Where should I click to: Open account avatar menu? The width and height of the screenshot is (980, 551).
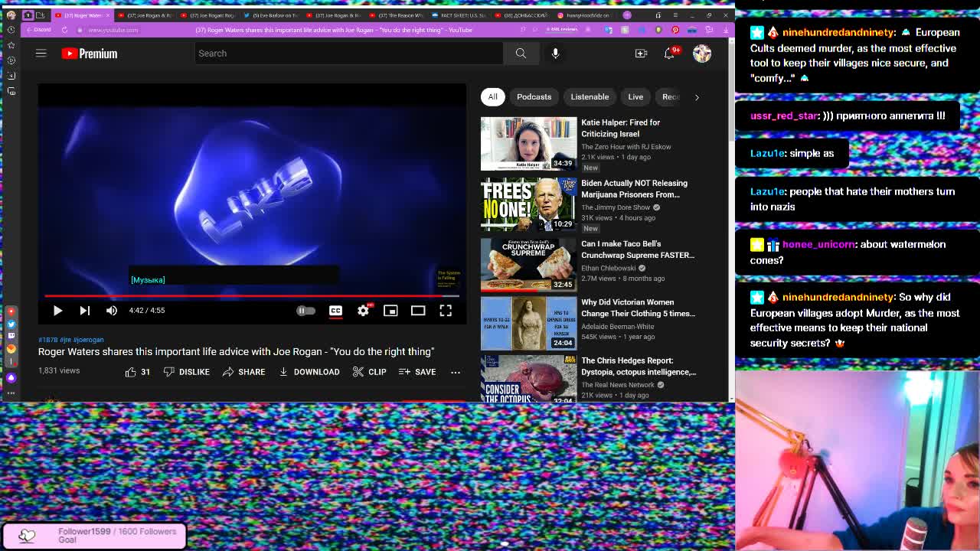702,54
